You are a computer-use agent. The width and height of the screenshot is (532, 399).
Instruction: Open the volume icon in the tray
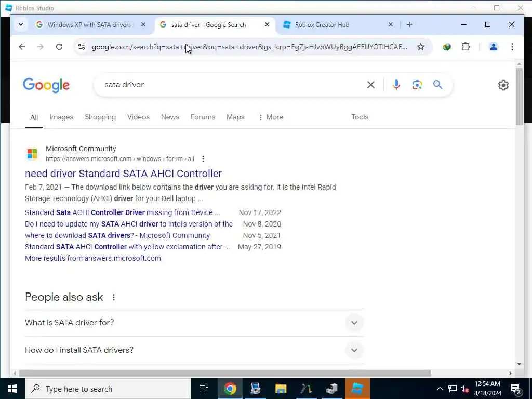[464, 389]
